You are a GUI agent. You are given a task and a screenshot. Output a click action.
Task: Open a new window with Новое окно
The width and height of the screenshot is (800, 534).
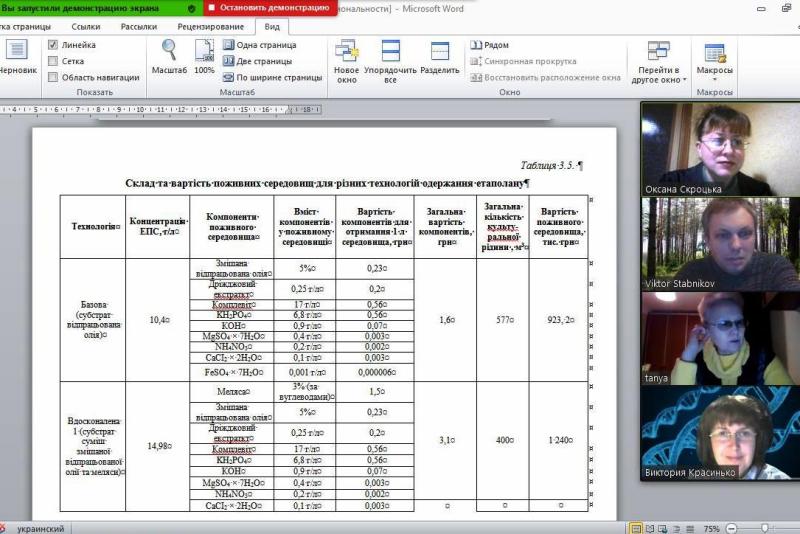[346, 61]
